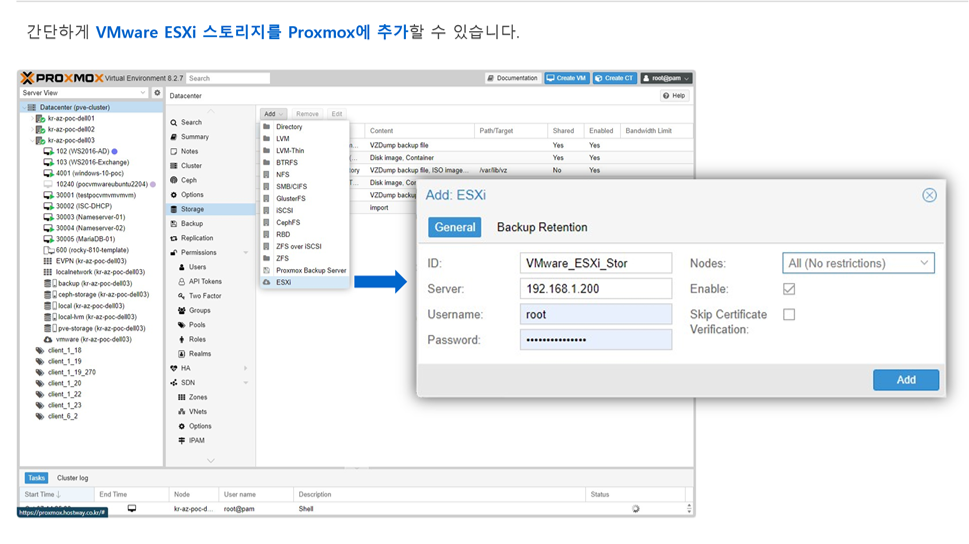Open the Realms panel

[195, 354]
